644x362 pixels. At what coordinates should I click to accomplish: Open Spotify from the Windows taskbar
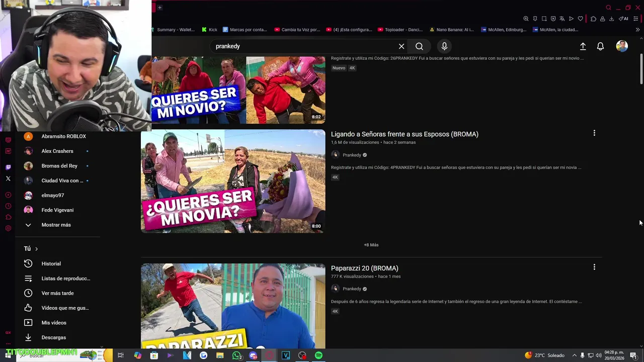(x=318, y=355)
